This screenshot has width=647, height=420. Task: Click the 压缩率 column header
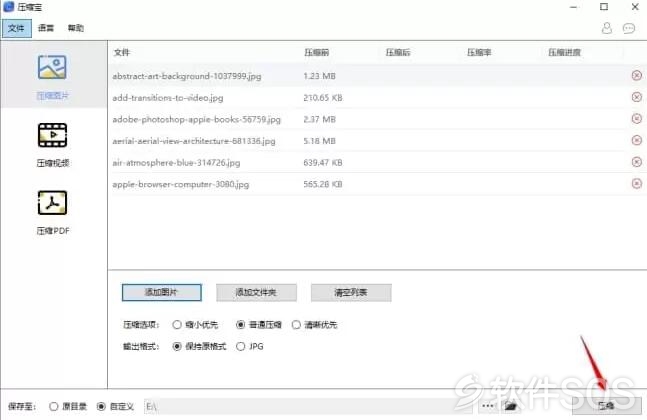pyautogui.click(x=479, y=52)
